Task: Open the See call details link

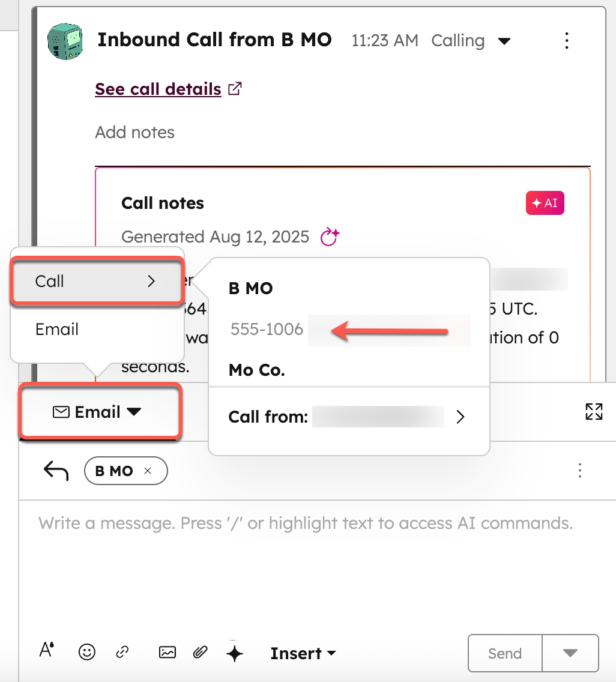Action: coord(157,89)
